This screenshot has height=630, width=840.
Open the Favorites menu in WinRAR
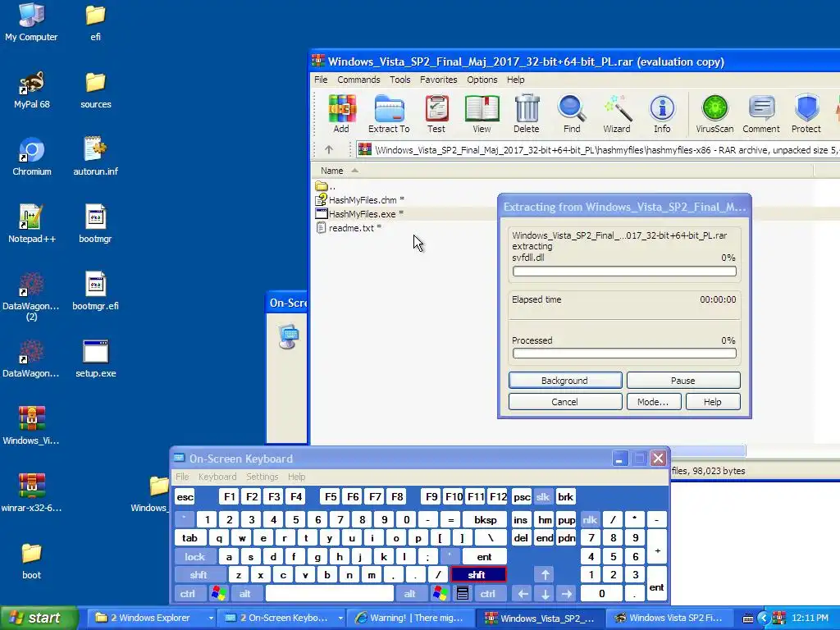tap(438, 80)
